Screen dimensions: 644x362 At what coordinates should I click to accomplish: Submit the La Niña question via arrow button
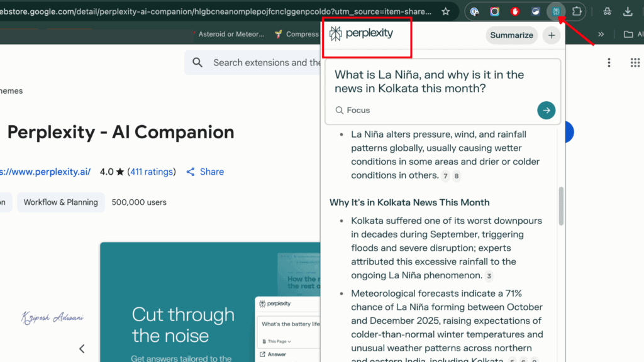point(546,110)
